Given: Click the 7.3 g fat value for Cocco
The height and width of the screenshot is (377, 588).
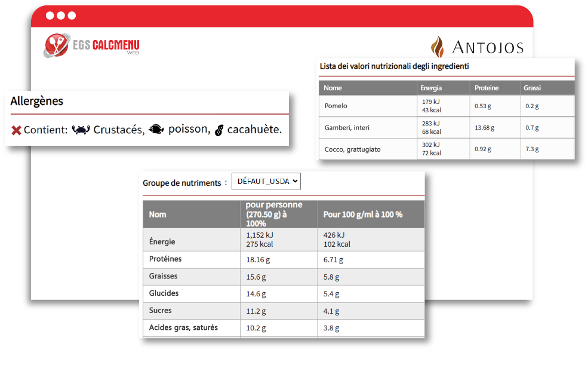Looking at the screenshot, I should (x=532, y=149).
